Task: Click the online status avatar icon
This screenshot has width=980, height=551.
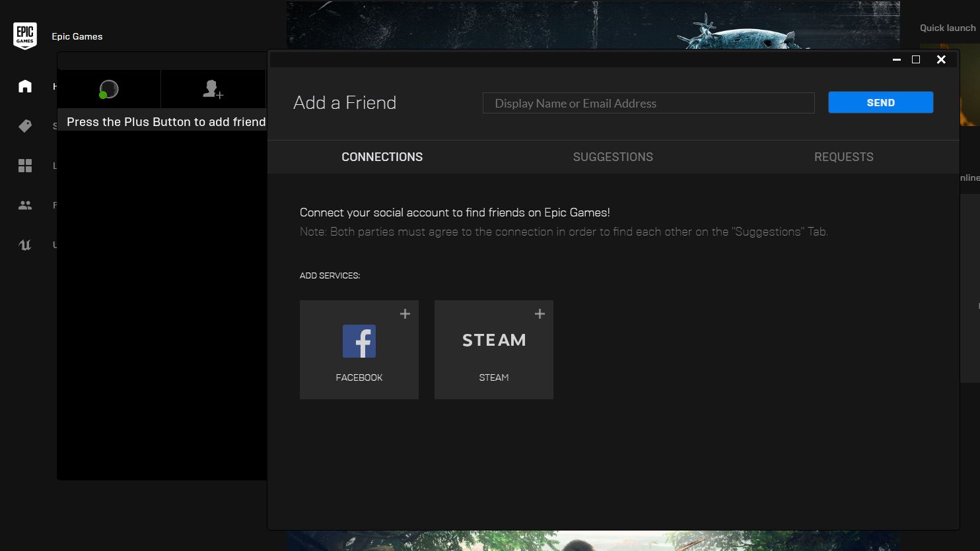Action: [108, 89]
